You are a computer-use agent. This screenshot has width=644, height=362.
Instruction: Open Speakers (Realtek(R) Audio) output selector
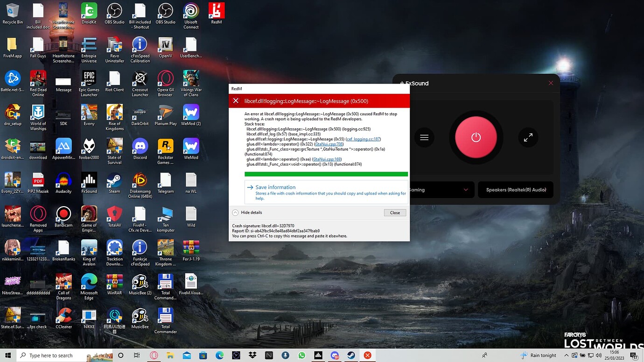[516, 190]
